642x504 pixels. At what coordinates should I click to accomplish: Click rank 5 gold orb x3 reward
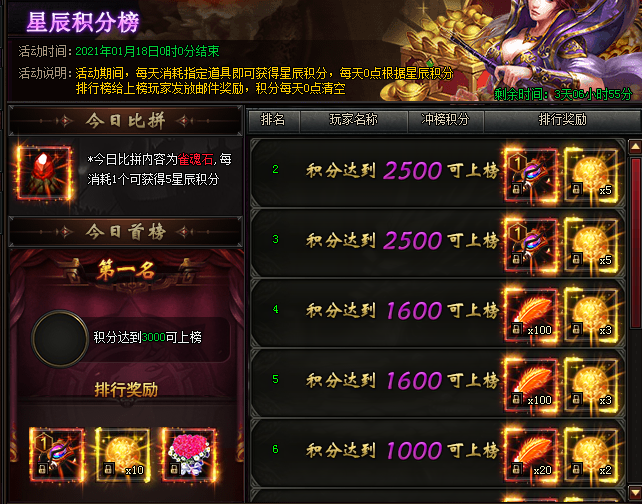point(591,385)
